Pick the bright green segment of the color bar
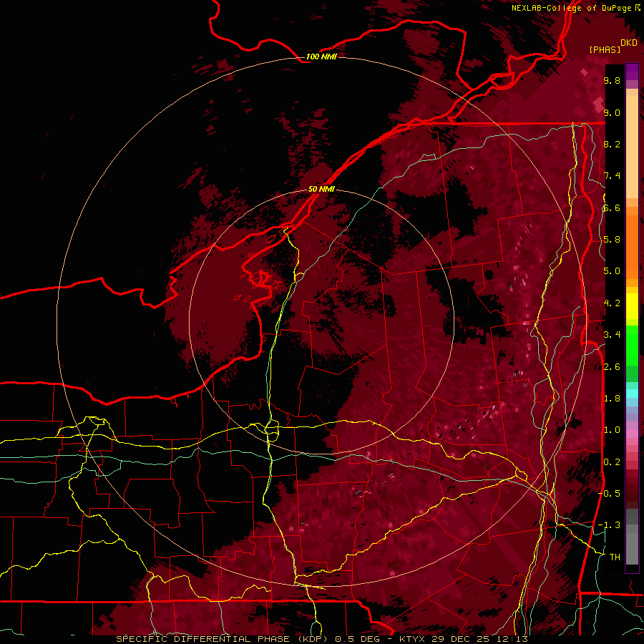Screen dimensions: 644x644 click(x=632, y=345)
